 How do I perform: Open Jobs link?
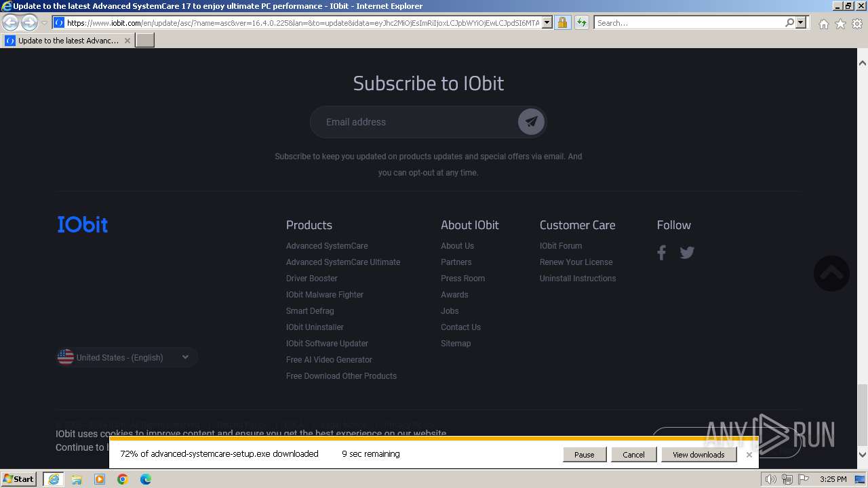click(450, 311)
